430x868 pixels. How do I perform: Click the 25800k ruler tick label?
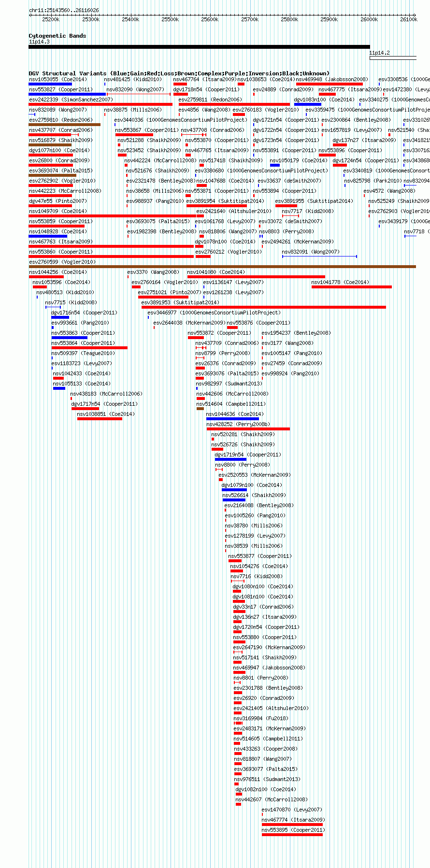pyautogui.click(x=289, y=19)
